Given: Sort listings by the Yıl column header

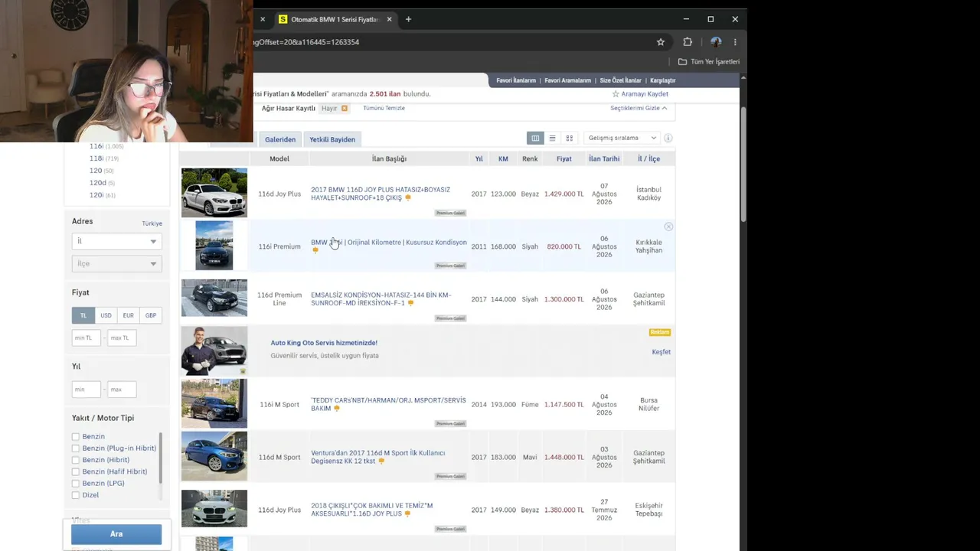Looking at the screenshot, I should click(479, 159).
